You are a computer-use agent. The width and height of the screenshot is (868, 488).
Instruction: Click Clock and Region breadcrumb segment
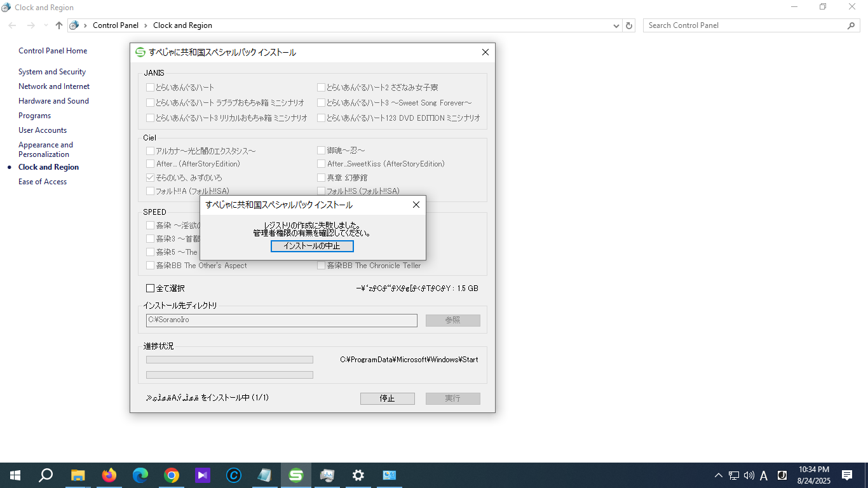(x=182, y=25)
